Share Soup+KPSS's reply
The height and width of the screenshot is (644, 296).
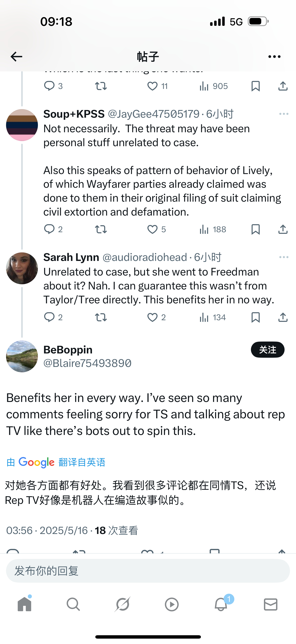(x=283, y=229)
